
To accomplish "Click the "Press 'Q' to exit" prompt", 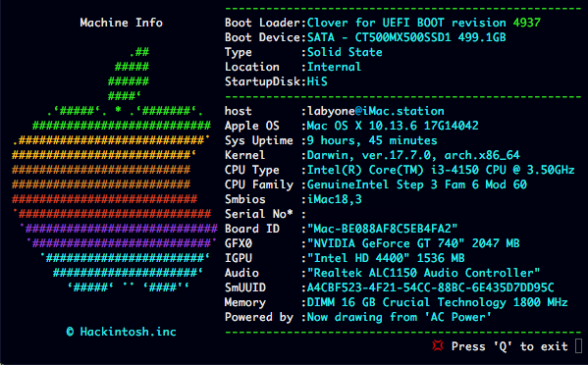I will tap(509, 346).
